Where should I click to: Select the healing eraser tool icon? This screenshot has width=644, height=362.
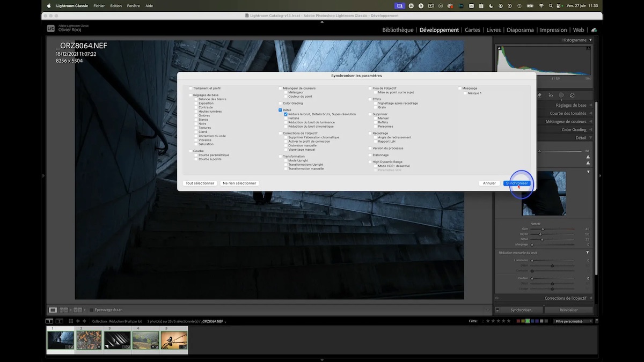click(539, 95)
